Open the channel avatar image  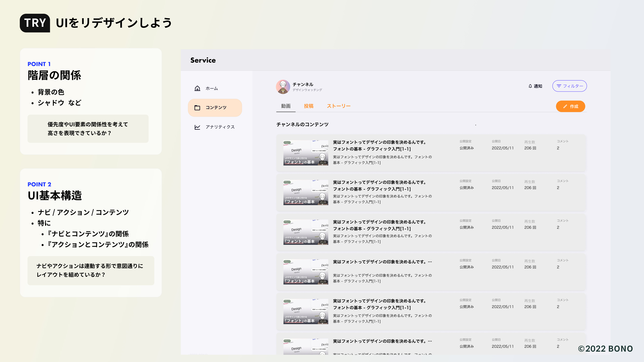(283, 87)
